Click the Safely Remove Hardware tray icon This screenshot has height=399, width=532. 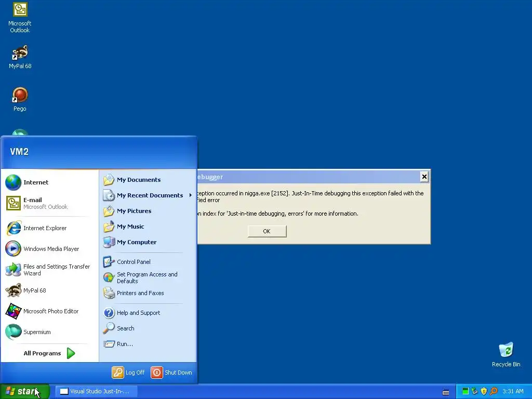click(475, 391)
